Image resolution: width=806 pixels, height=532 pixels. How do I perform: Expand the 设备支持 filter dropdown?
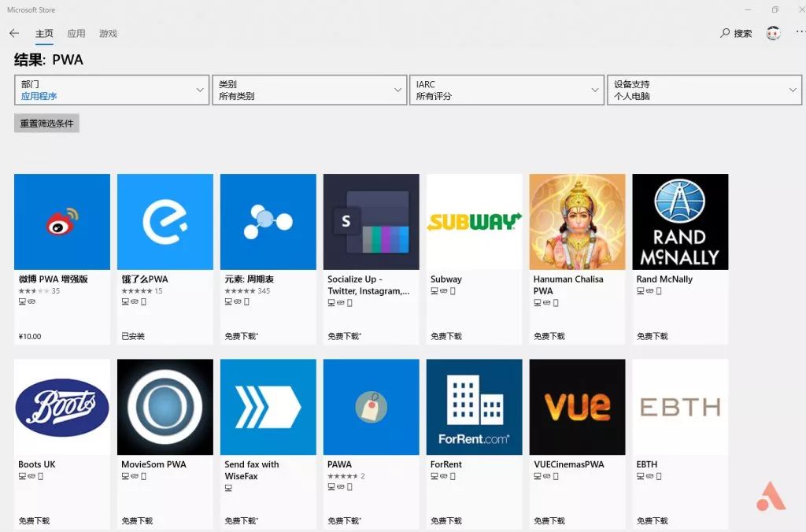point(704,90)
